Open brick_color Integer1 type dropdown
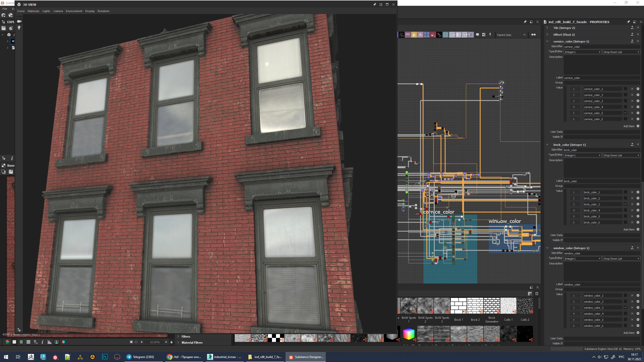This screenshot has height=362, width=644. 582,155
